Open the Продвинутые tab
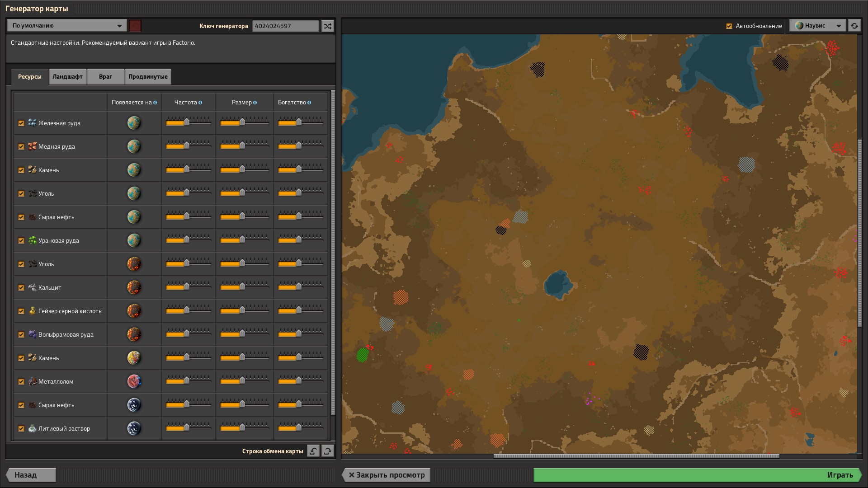The width and height of the screenshot is (868, 488). 148,77
